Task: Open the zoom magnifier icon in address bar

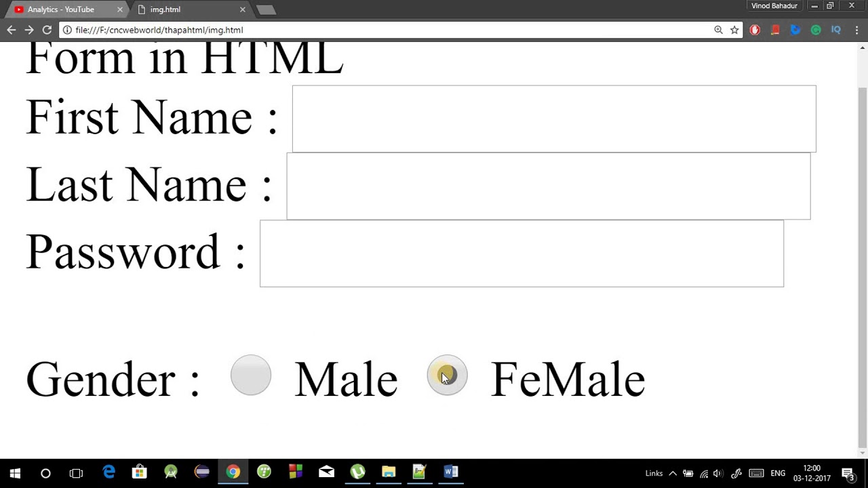Action: click(x=718, y=30)
